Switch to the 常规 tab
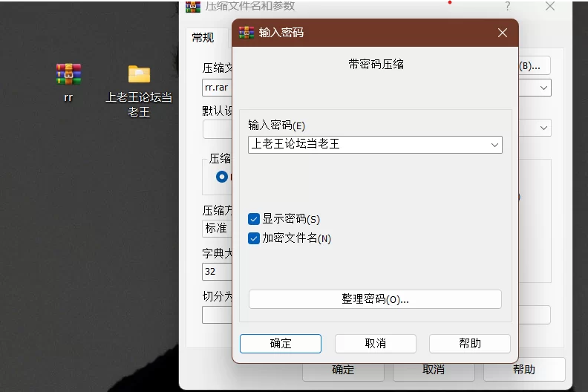The width and height of the screenshot is (588, 392). point(203,38)
